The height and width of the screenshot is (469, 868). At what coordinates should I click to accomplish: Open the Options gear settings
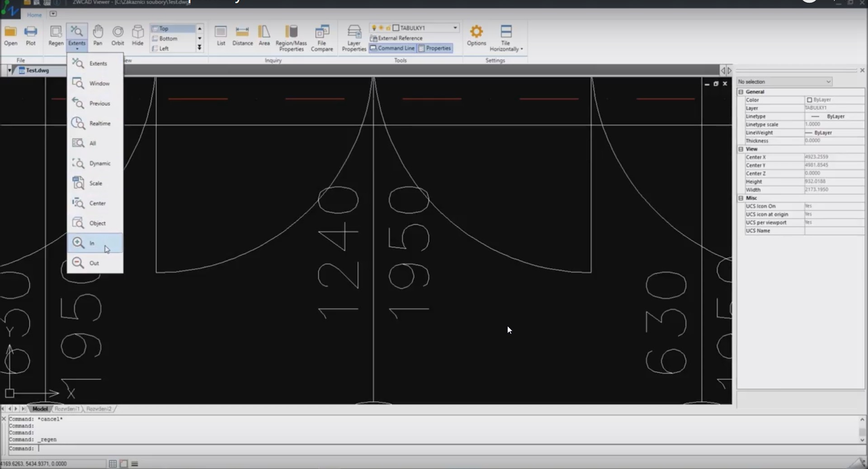pyautogui.click(x=476, y=35)
